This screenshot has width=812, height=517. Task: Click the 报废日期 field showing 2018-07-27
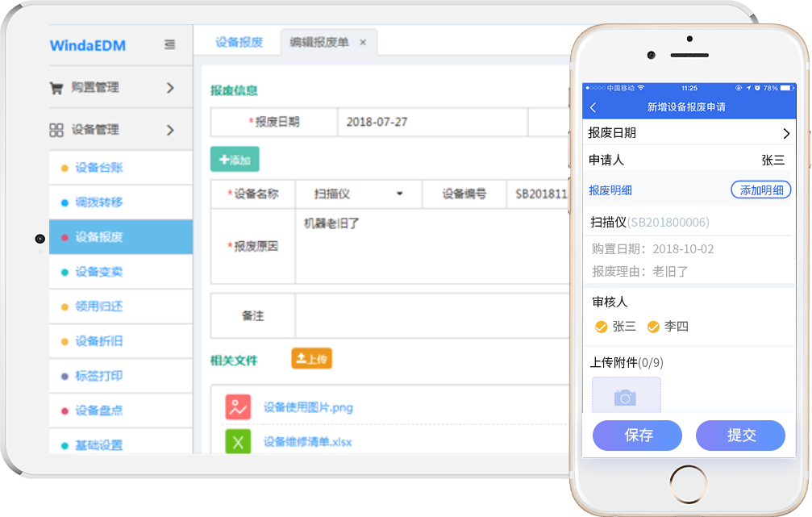pos(431,123)
